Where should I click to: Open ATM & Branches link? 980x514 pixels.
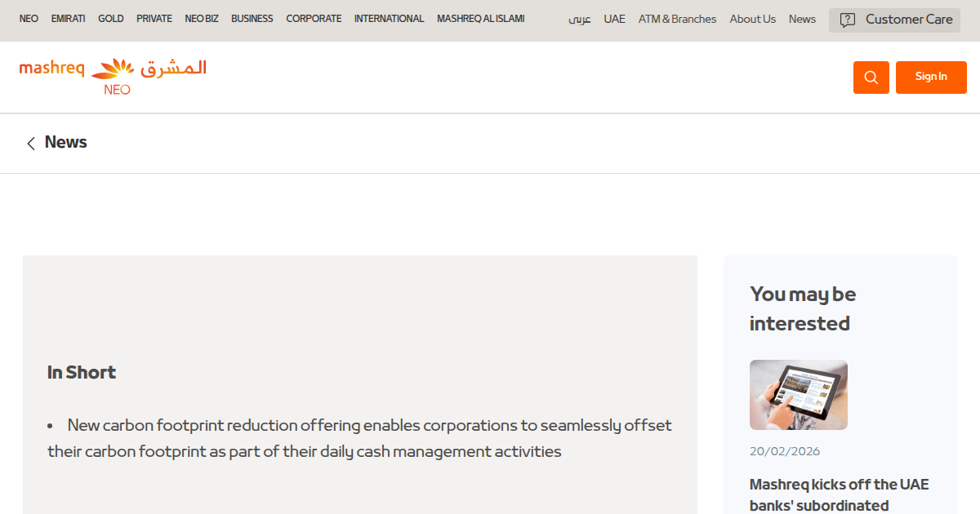coord(677,19)
